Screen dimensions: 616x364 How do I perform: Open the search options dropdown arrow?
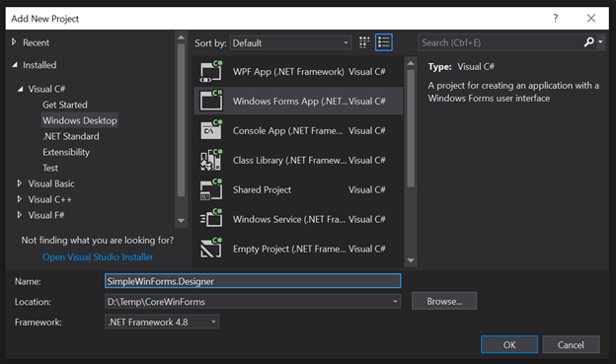(x=600, y=41)
